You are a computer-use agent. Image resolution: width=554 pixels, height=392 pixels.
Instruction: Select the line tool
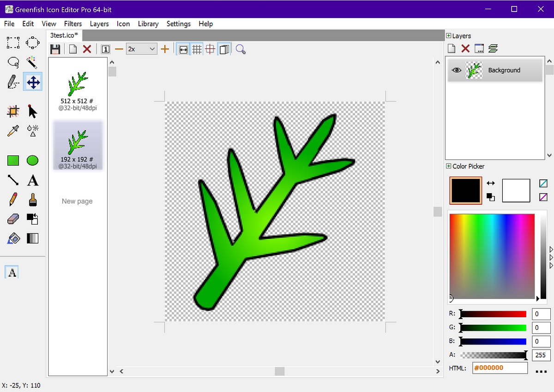point(13,180)
